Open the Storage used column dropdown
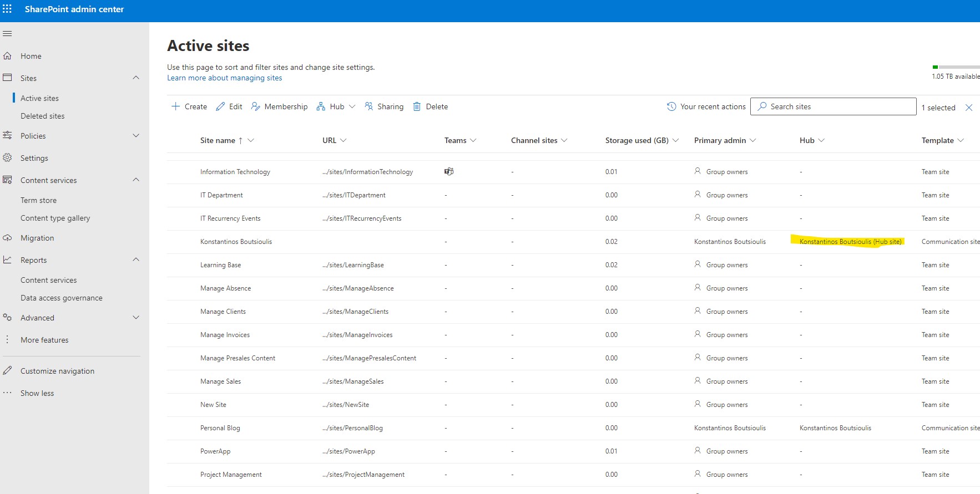 coord(675,140)
